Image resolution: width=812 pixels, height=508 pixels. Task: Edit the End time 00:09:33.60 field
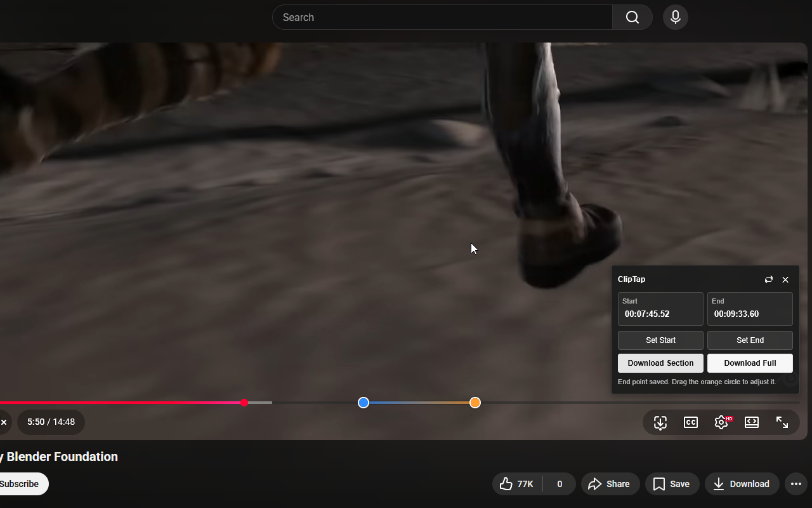tap(750, 309)
